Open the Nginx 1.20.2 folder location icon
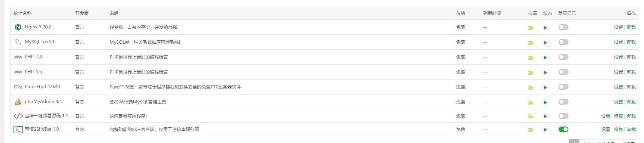This screenshot has width=644, height=143. 531,28
